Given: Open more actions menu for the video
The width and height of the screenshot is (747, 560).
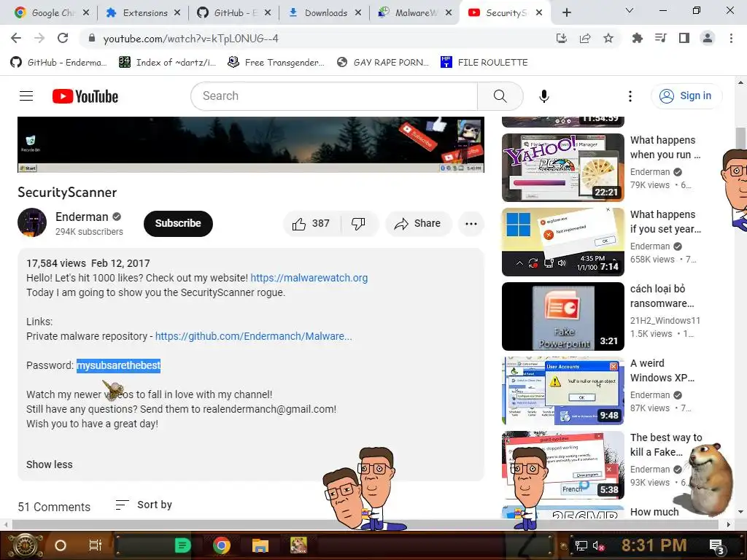Looking at the screenshot, I should tap(471, 224).
